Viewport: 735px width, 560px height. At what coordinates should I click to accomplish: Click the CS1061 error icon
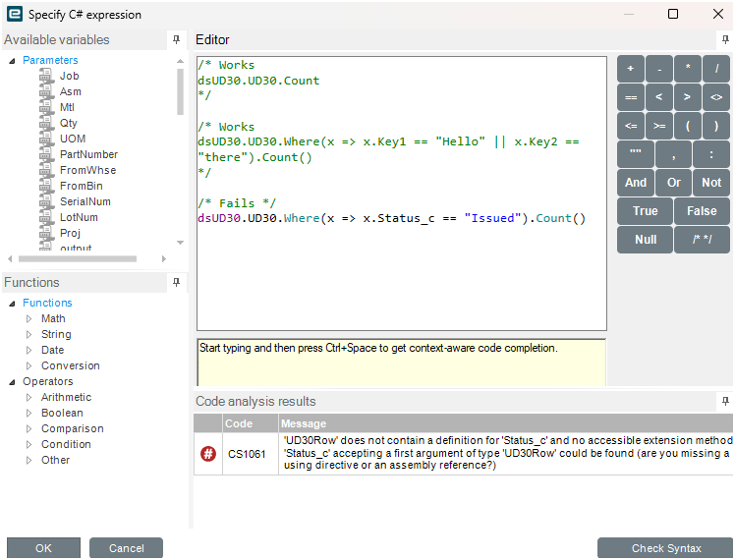click(208, 454)
